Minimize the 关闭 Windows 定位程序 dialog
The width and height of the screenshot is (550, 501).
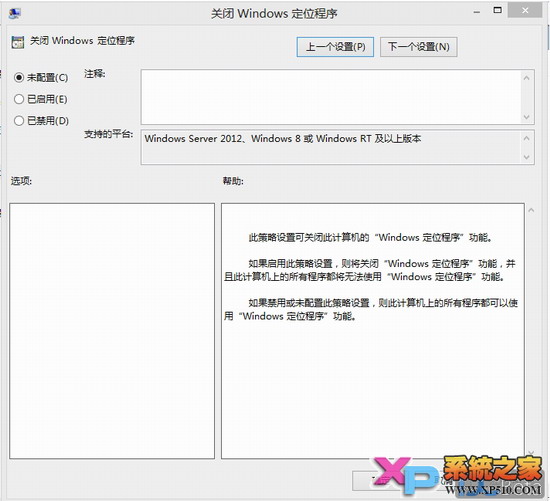(476, 12)
